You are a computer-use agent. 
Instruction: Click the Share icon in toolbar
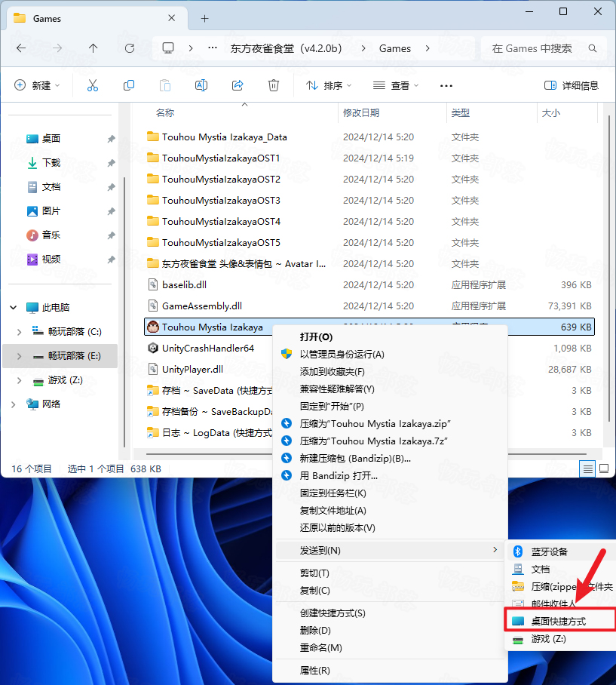(238, 86)
